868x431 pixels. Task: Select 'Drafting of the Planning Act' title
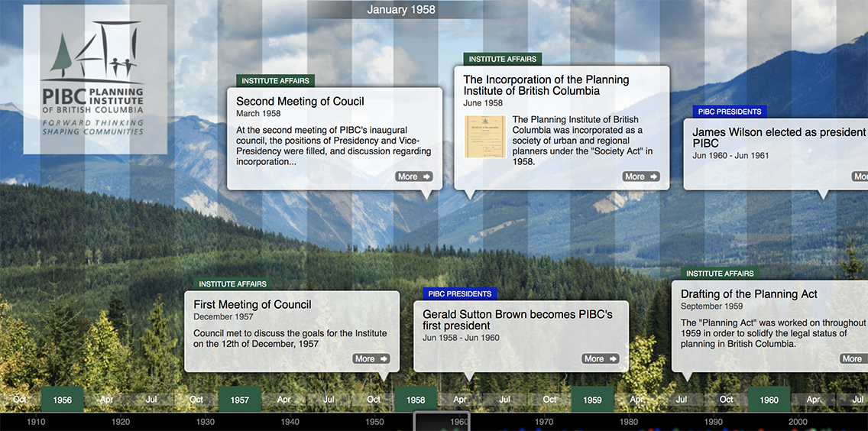pyautogui.click(x=749, y=294)
